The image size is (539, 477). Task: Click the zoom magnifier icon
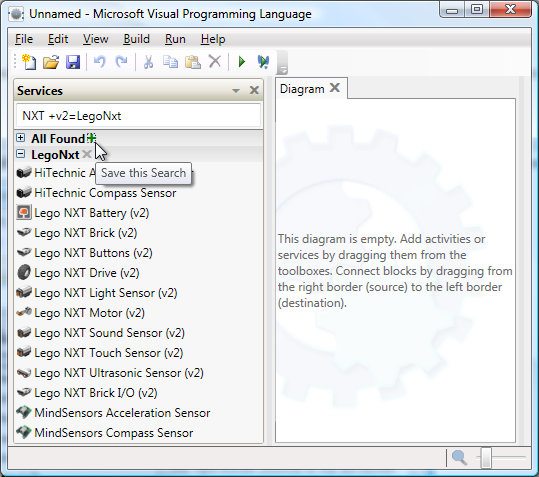[x=459, y=458]
